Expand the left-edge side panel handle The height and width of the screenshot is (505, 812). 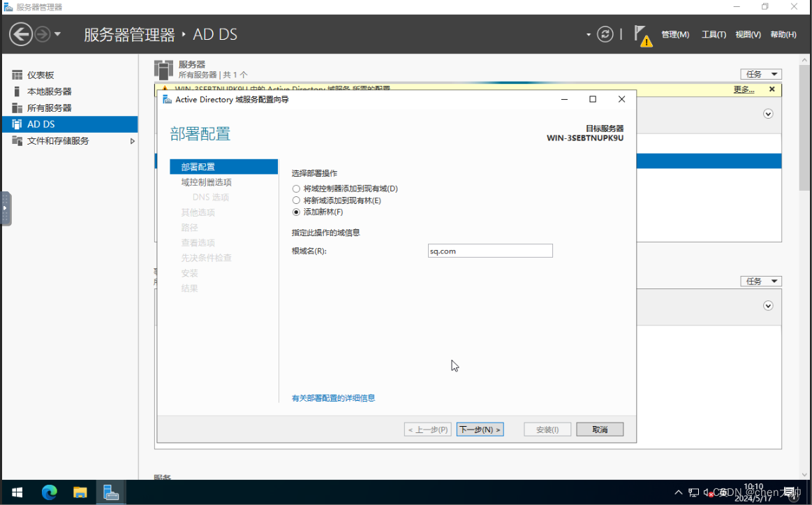tap(5, 208)
